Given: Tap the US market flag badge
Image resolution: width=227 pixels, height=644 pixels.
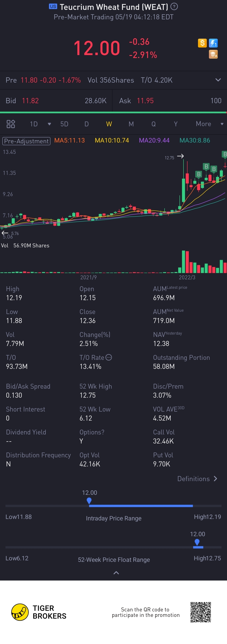Looking at the screenshot, I should pyautogui.click(x=53, y=7).
